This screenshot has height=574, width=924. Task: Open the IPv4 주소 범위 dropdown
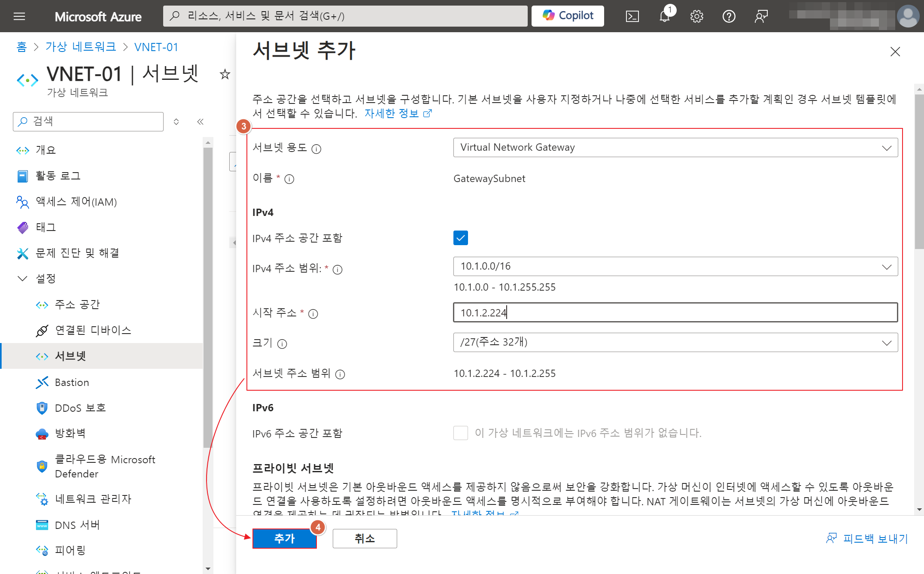click(x=675, y=267)
